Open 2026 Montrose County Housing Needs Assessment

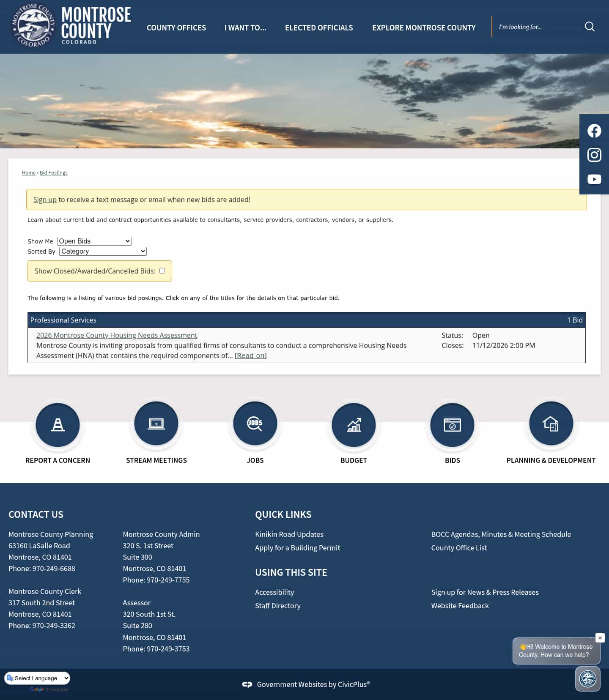tap(117, 335)
